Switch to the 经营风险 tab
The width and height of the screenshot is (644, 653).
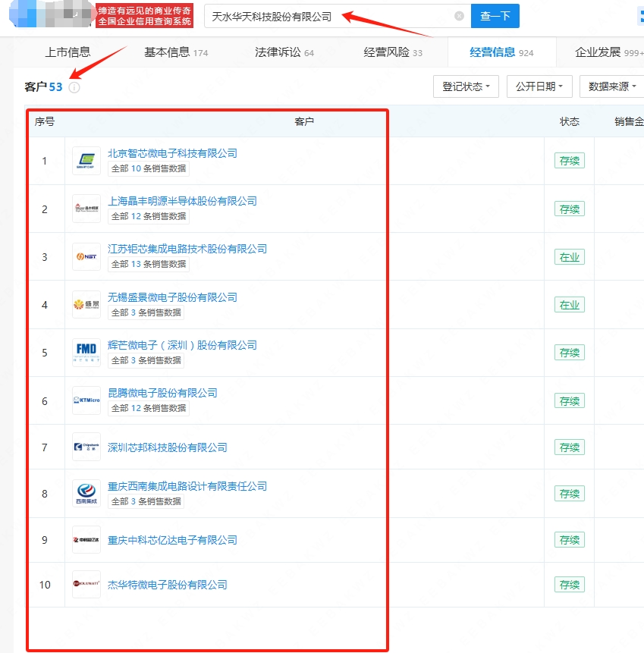(x=393, y=52)
